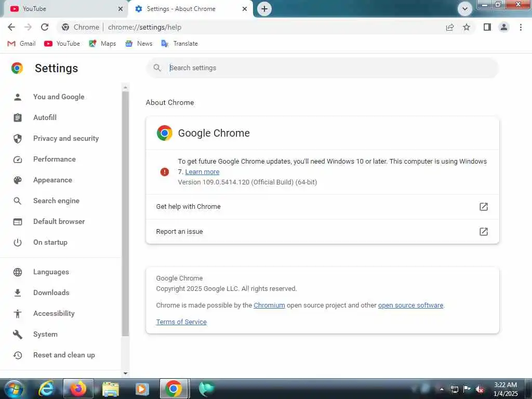The image size is (532, 399).
Task: Open the side panel icon
Action: pos(487,27)
